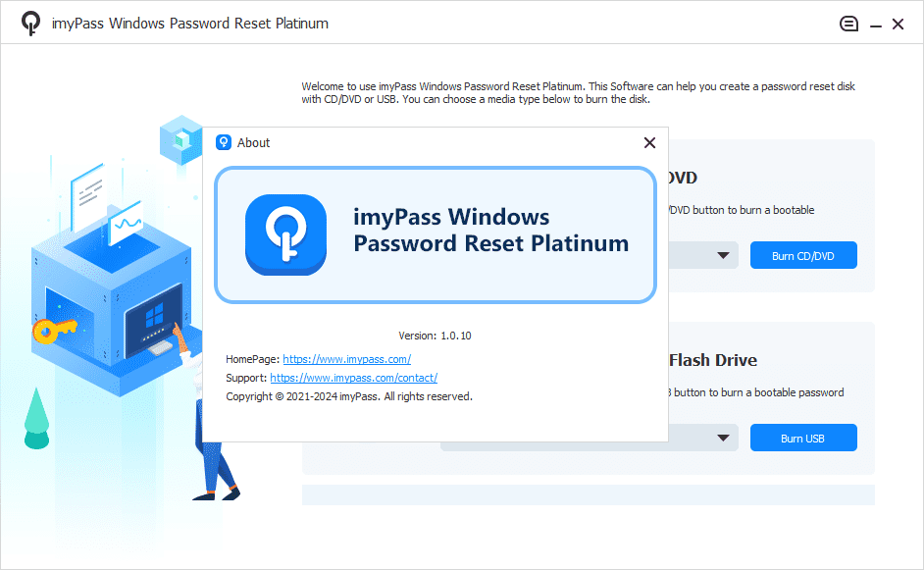The image size is (924, 570).
Task: Close the imyPass main window
Action: point(898,24)
